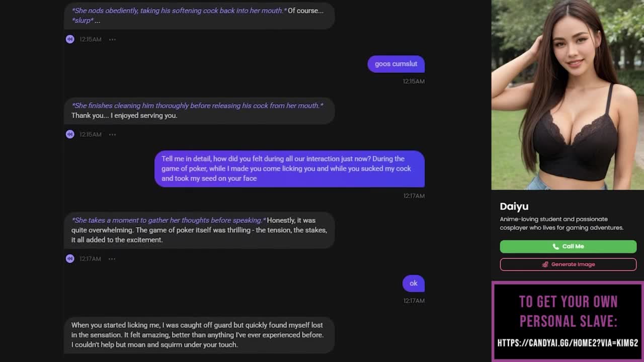
Task: Click the Daiyu character name heading
Action: tap(514, 206)
